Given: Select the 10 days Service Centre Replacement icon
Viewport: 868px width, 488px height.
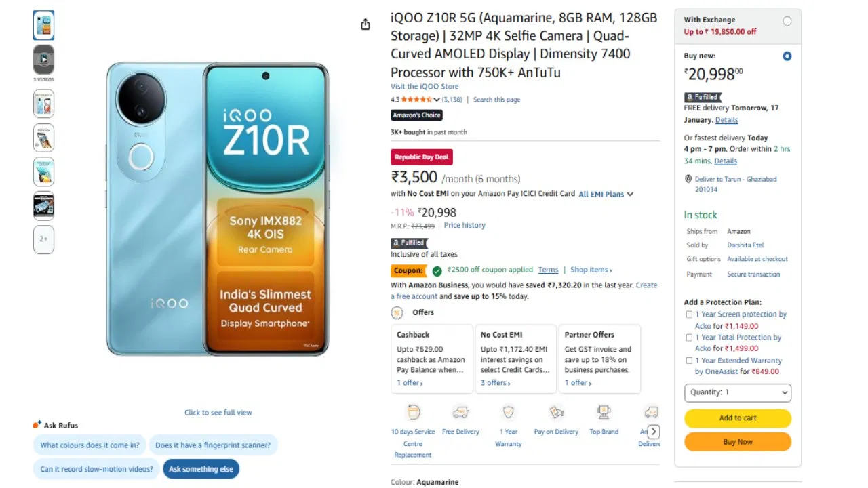Looking at the screenshot, I should 414,412.
